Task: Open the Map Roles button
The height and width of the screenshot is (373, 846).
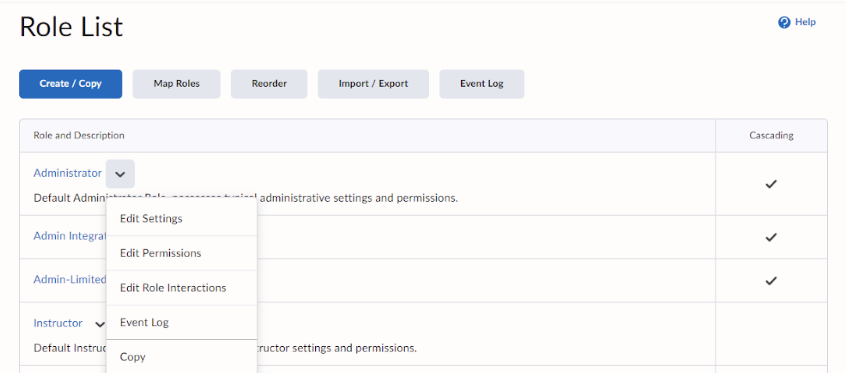Action: coord(176,84)
